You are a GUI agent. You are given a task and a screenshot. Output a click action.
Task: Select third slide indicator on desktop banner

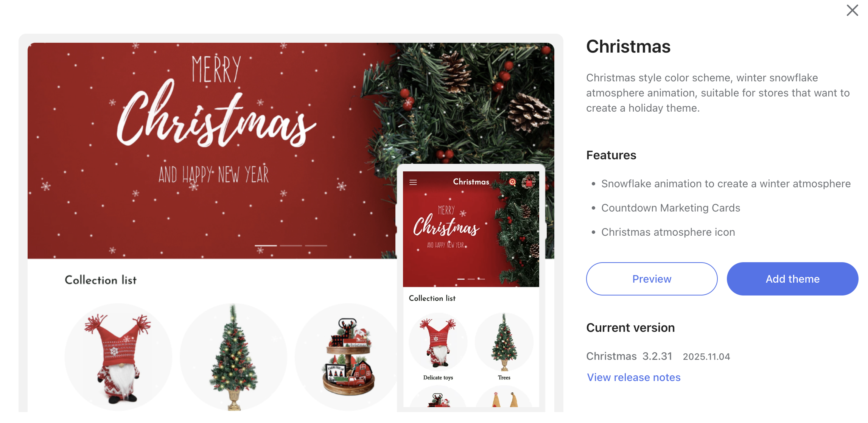[x=316, y=246]
